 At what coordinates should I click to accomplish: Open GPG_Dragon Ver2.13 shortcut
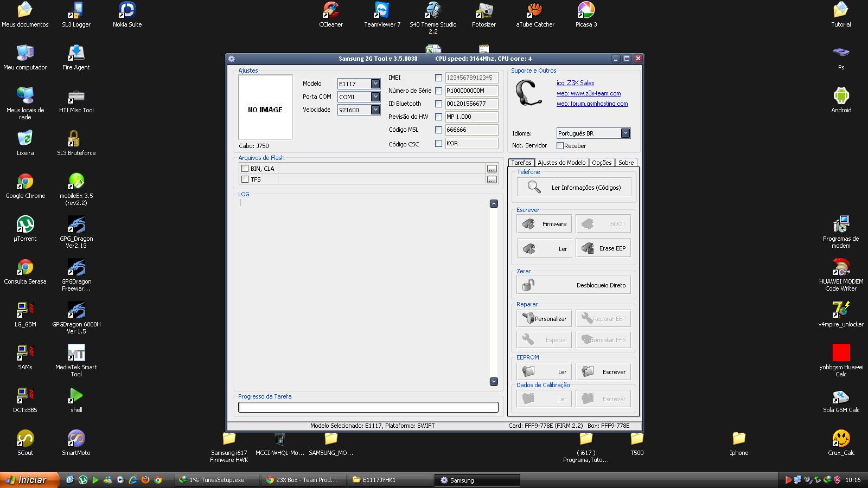76,232
